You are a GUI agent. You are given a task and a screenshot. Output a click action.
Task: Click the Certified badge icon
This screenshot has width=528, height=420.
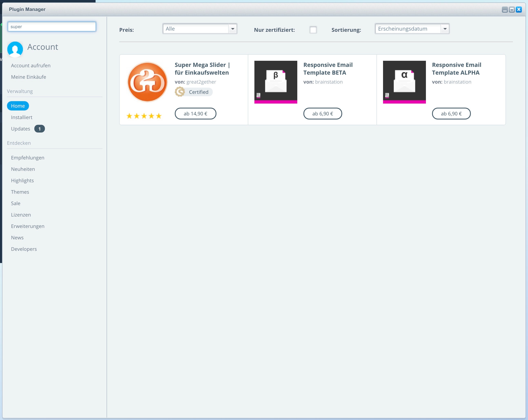click(180, 92)
